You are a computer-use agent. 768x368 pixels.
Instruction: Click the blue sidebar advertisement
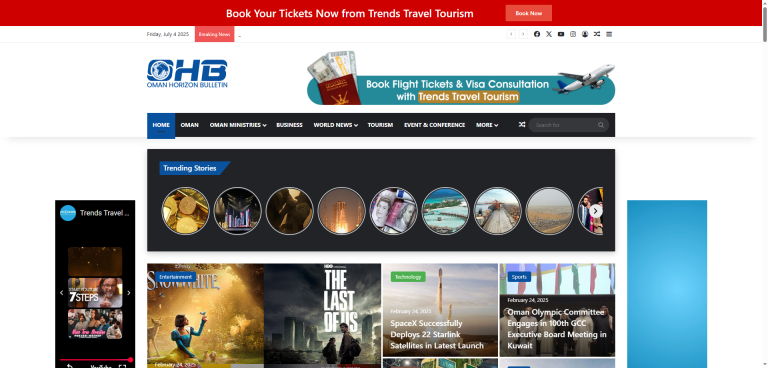(667, 284)
